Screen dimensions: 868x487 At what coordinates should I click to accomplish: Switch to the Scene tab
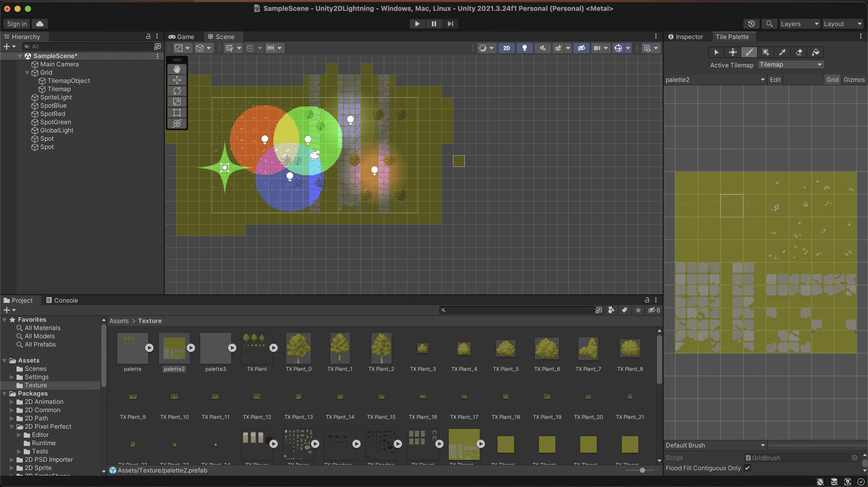coord(221,37)
